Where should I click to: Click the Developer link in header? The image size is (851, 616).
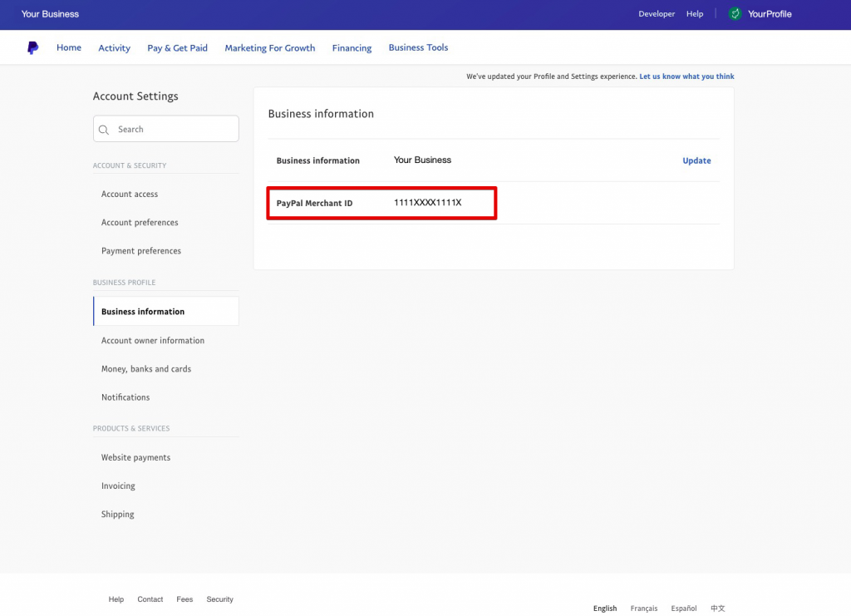[x=657, y=14]
